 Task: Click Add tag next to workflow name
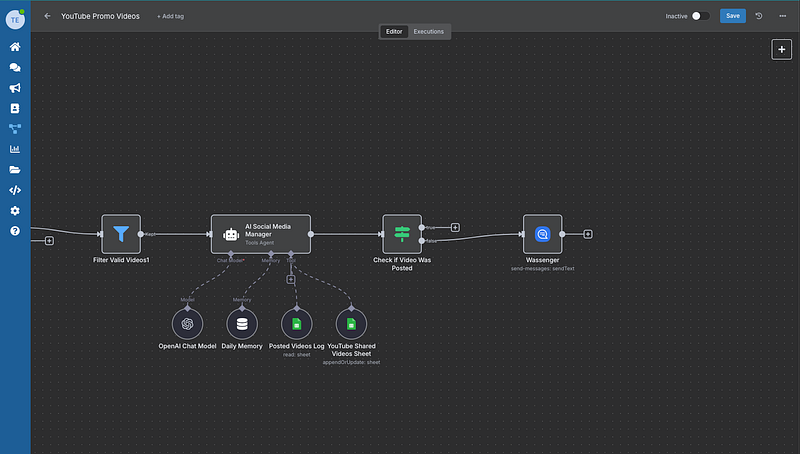170,17
